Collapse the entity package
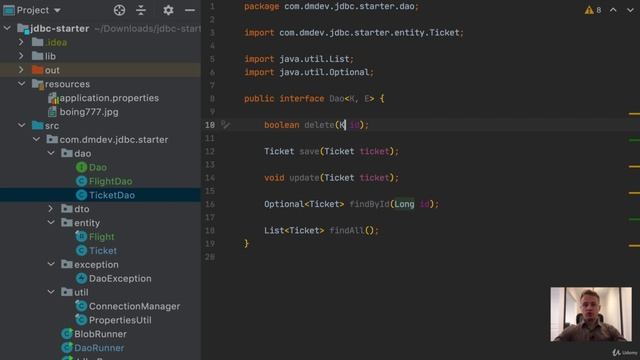640x360 pixels. (51, 222)
